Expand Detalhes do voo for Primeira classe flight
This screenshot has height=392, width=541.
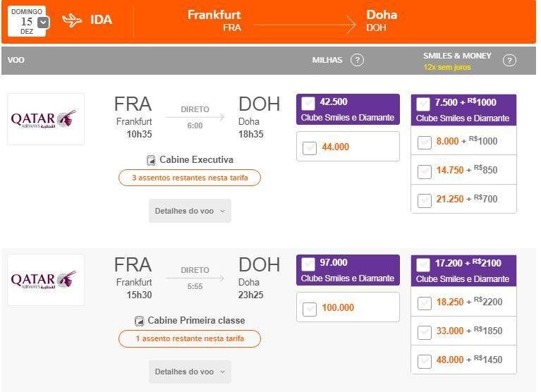[190, 372]
